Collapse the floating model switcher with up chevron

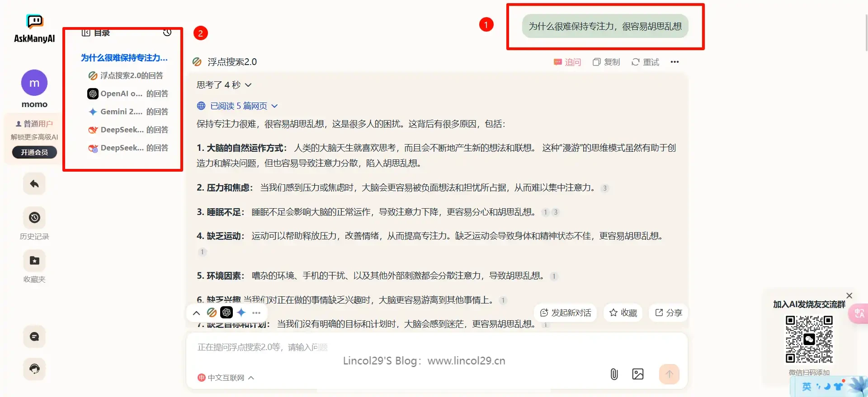coord(196,313)
